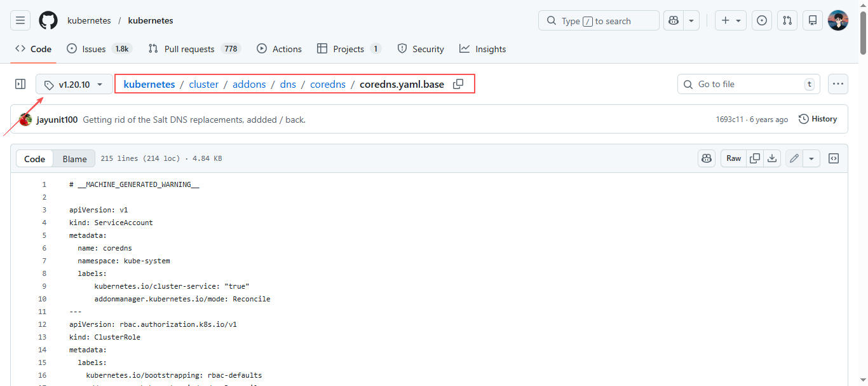Edit this file pencil icon
This screenshot has width=868, height=386.
tap(794, 158)
